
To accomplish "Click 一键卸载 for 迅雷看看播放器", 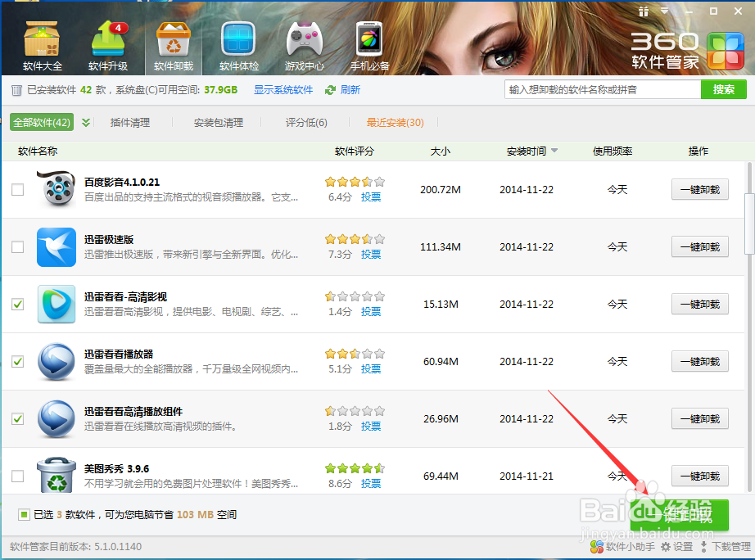I will [x=699, y=361].
